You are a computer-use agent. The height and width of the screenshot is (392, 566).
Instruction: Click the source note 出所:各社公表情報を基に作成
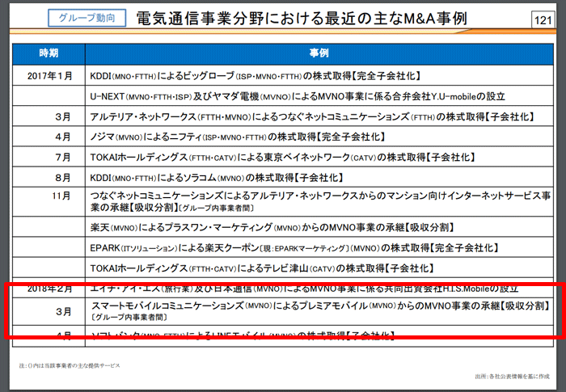coord(512,377)
